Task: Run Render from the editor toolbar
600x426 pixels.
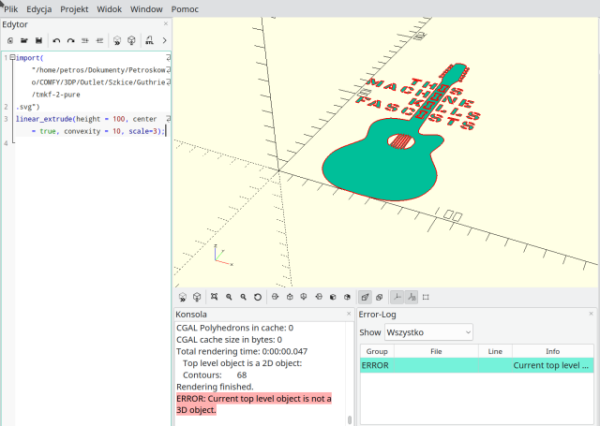Action: coord(131,40)
